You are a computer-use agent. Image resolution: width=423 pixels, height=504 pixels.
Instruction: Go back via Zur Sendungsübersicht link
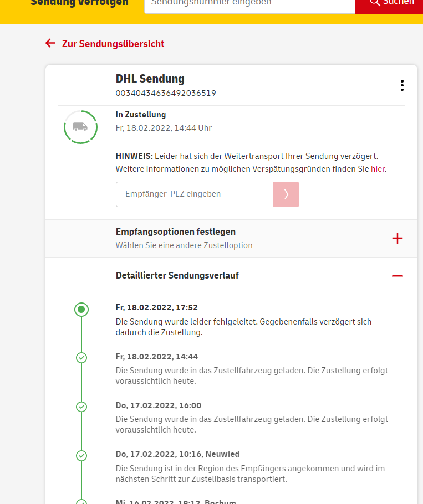coord(113,44)
